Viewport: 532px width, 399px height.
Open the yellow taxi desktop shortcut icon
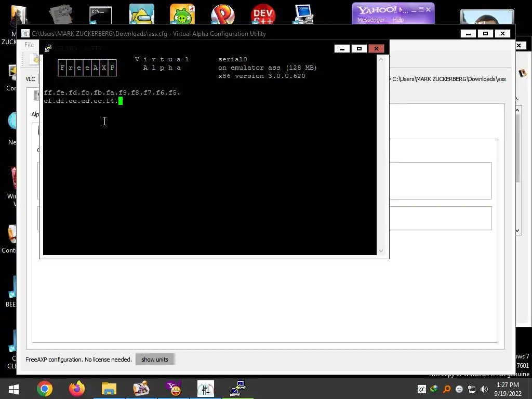coord(141,14)
